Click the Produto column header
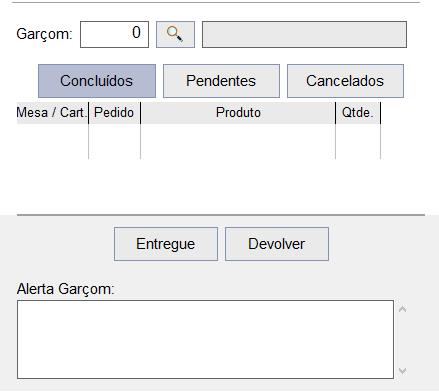 click(238, 113)
